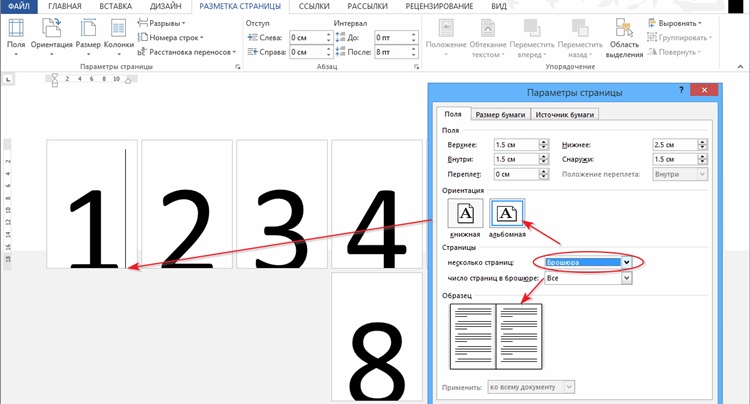Increase the Слева indent with stepper
Image resolution: width=750 pixels, height=404 pixels.
[x=329, y=34]
